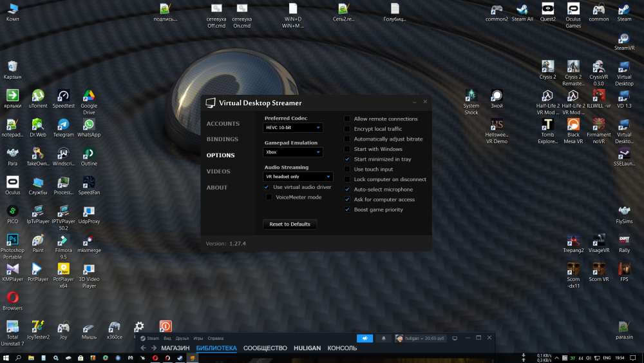This screenshot has width=644, height=363.
Task: Open Вид menu in Steam window
Action: pyautogui.click(x=167, y=338)
